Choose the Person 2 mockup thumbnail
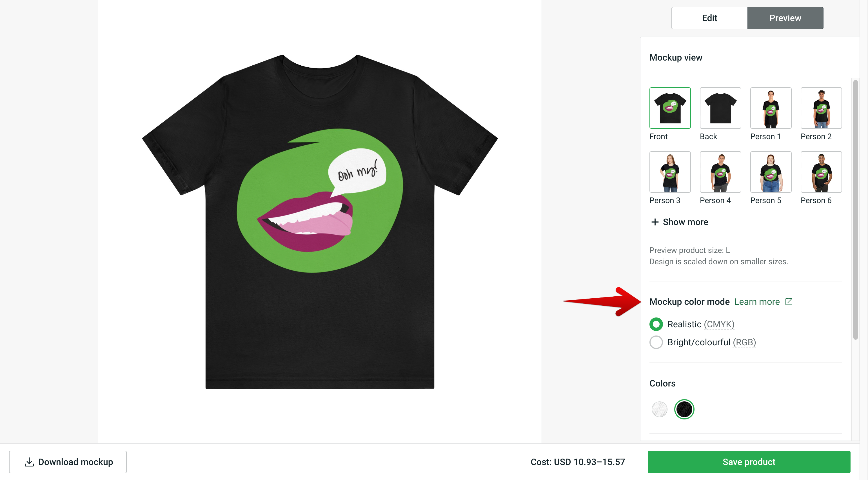868x480 pixels. [x=821, y=108]
